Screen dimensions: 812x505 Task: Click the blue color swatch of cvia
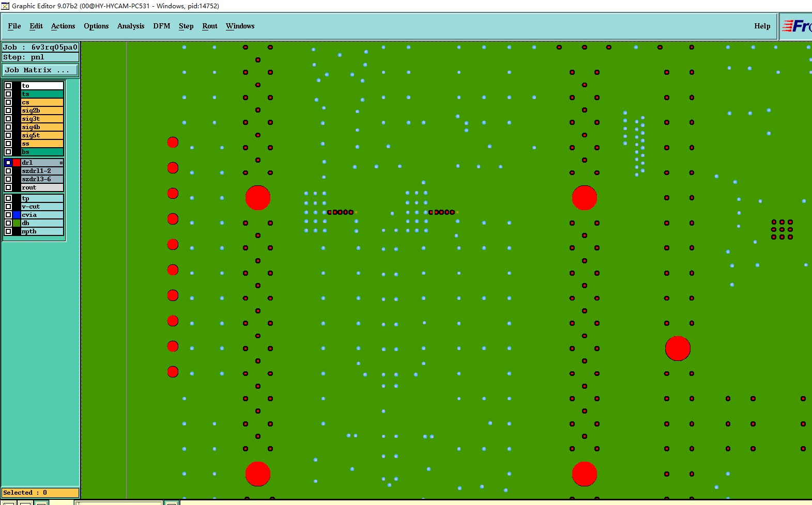[x=17, y=215]
